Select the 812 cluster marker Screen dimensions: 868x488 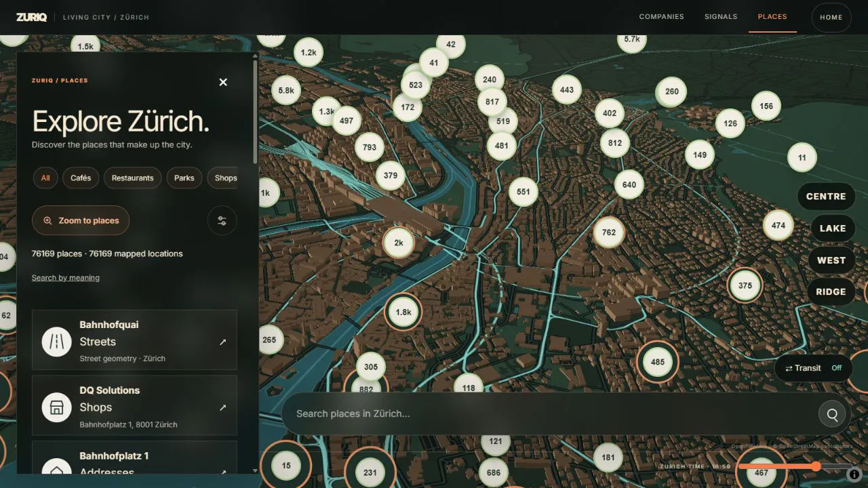pos(615,143)
